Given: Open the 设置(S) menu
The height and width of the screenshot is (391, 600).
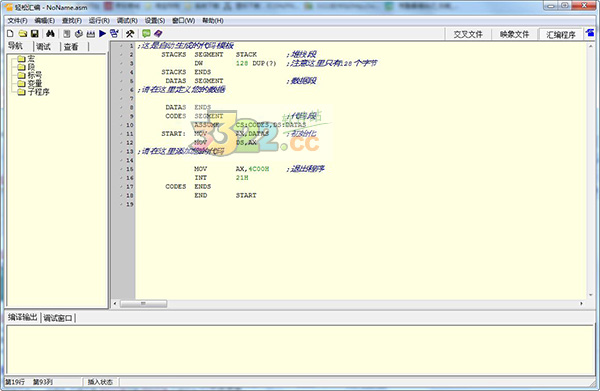Looking at the screenshot, I should (155, 21).
